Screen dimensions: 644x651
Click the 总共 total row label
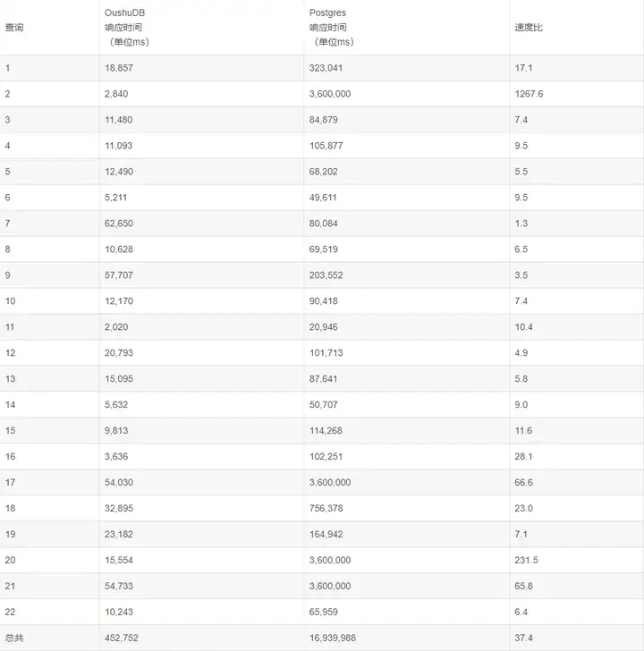point(14,638)
